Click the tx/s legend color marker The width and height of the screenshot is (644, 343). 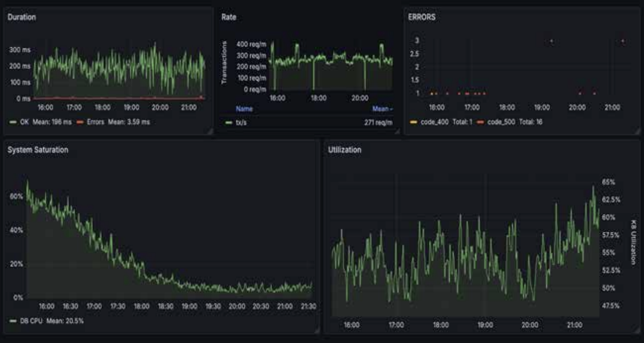click(228, 122)
